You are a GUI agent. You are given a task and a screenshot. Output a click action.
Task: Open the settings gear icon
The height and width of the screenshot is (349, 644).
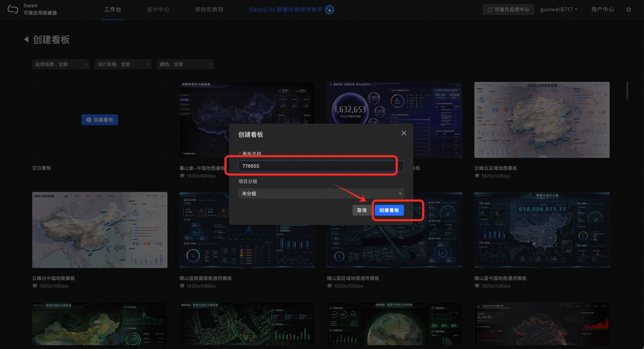point(628,10)
